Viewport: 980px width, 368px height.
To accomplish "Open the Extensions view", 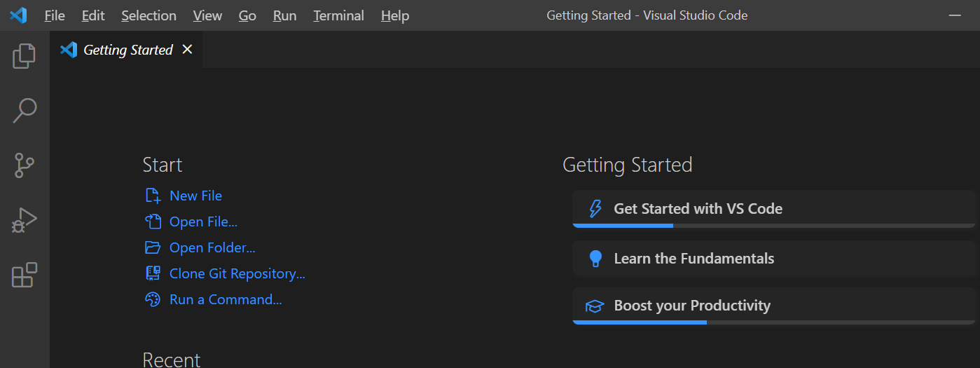I will tap(25, 275).
